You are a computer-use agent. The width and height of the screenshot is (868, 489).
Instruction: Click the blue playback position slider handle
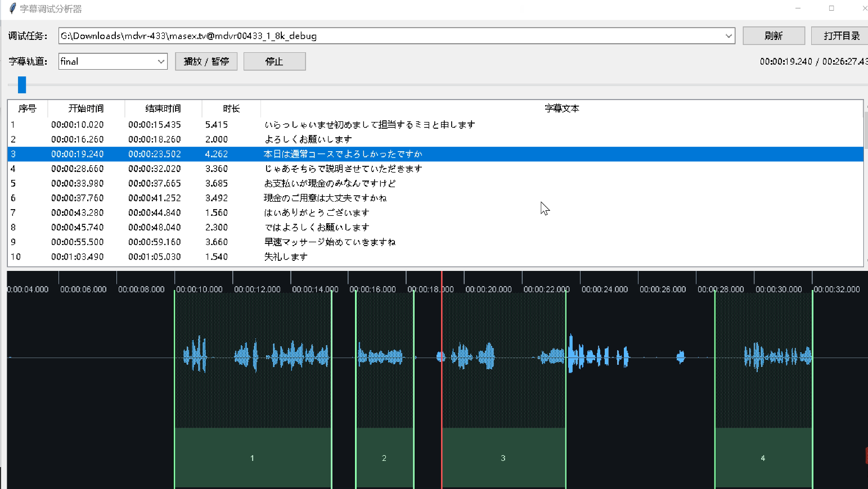click(22, 85)
